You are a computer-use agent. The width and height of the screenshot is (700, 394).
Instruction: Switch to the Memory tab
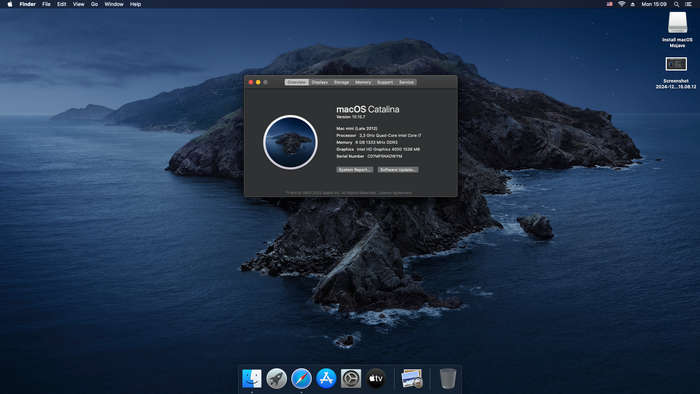pos(363,82)
